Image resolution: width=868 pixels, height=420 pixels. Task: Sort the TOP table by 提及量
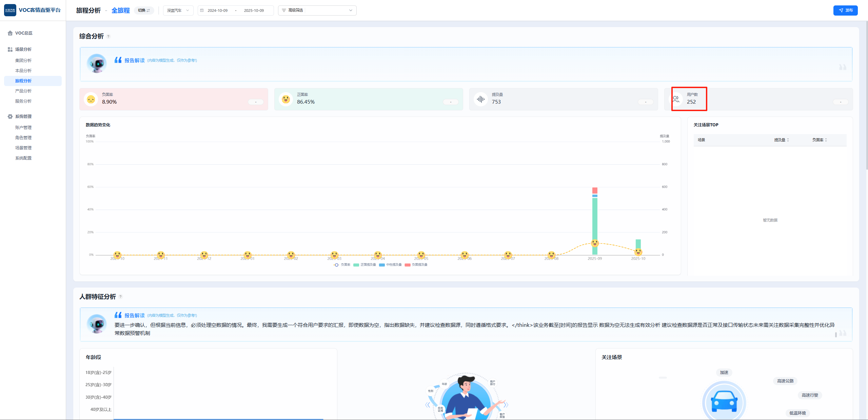coord(782,140)
